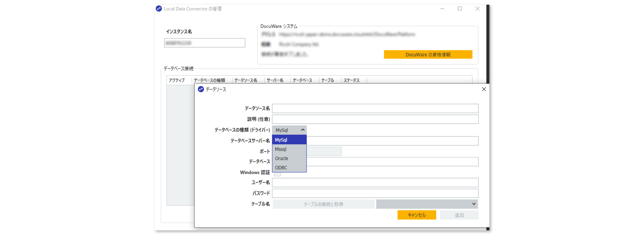Image resolution: width=644 pixels, height=235 pixels.
Task: Click the DocuWare の資格情報 button
Action: pyautogui.click(x=428, y=54)
